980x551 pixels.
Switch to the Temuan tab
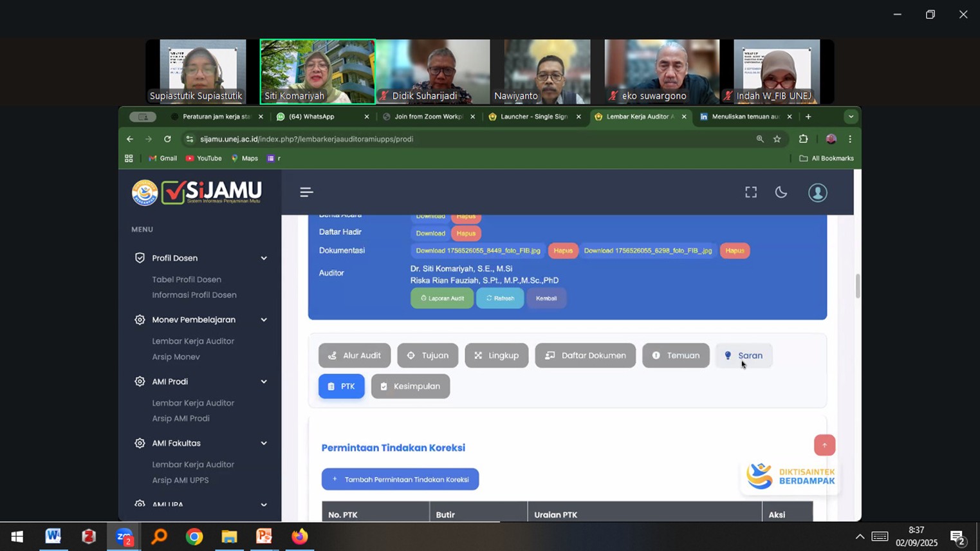click(x=676, y=355)
